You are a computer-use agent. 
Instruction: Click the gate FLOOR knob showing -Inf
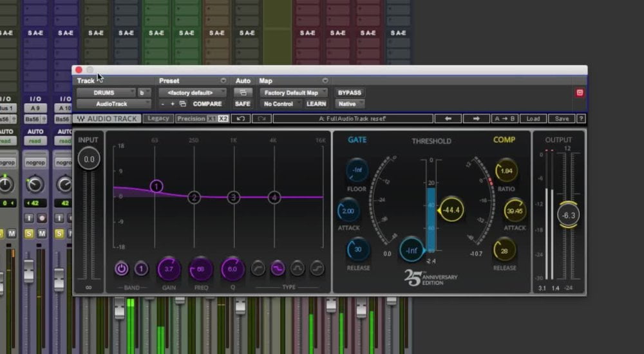(x=357, y=170)
